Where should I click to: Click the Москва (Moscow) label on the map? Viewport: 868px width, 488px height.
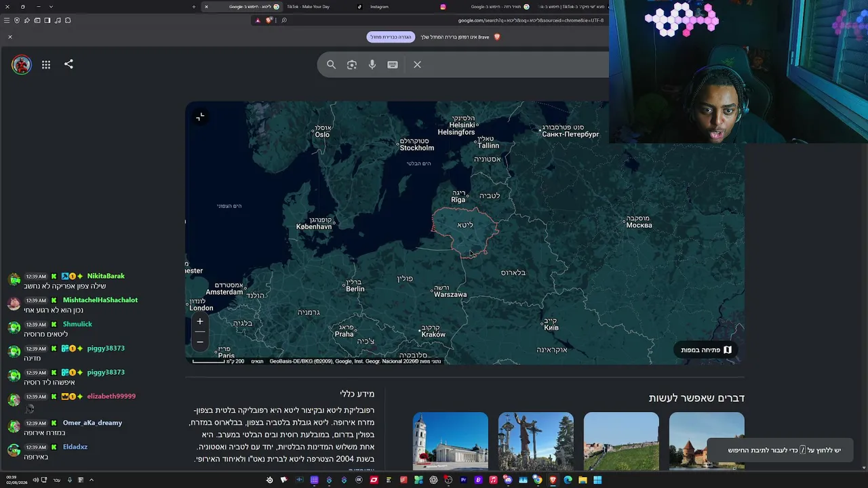point(639,225)
